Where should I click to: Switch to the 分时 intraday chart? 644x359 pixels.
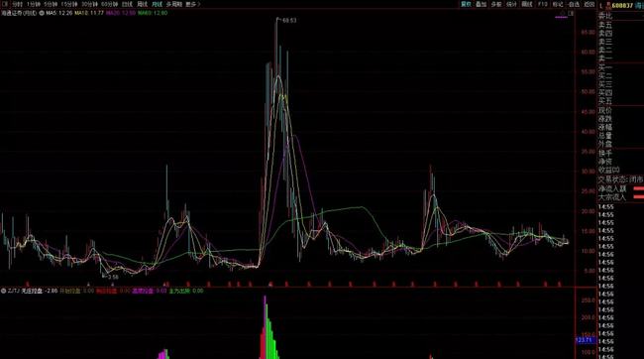pyautogui.click(x=17, y=4)
